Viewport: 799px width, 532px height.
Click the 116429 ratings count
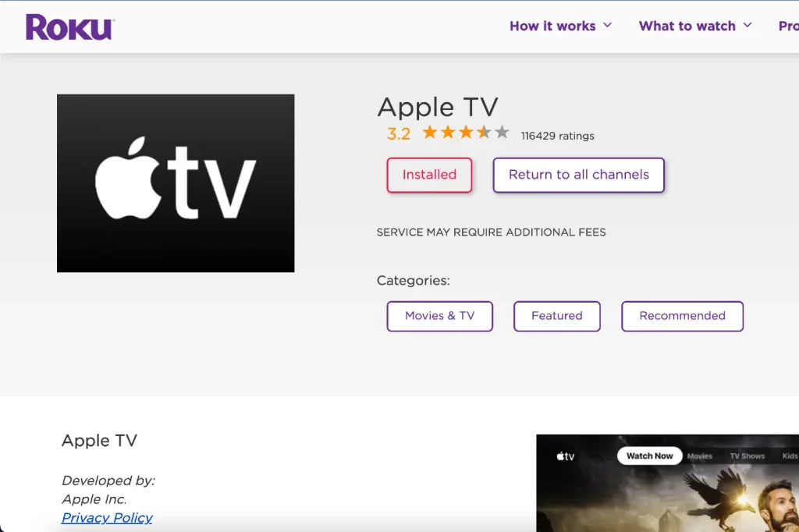click(x=558, y=135)
